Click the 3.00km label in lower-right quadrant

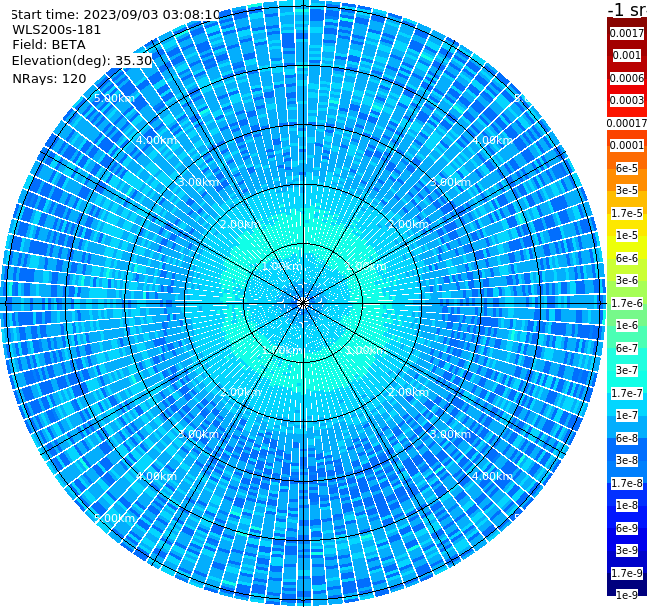pyautogui.click(x=450, y=434)
